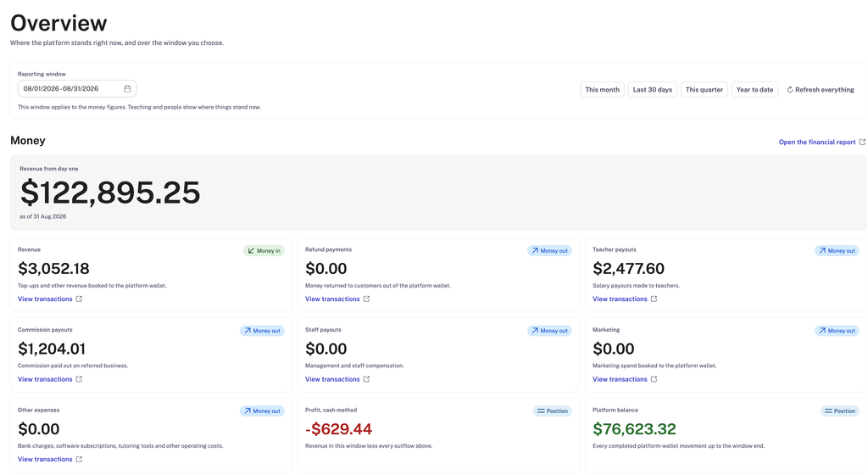Click the Money in badge on Revenue

point(264,251)
